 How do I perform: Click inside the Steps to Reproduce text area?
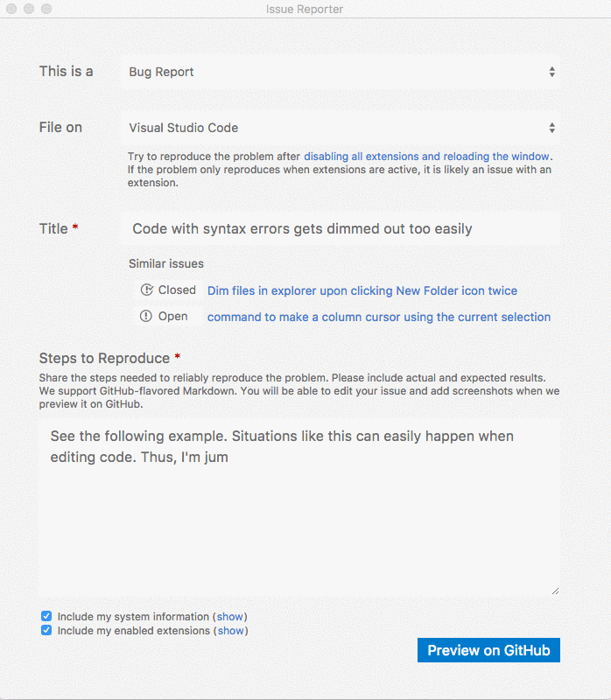(x=299, y=507)
